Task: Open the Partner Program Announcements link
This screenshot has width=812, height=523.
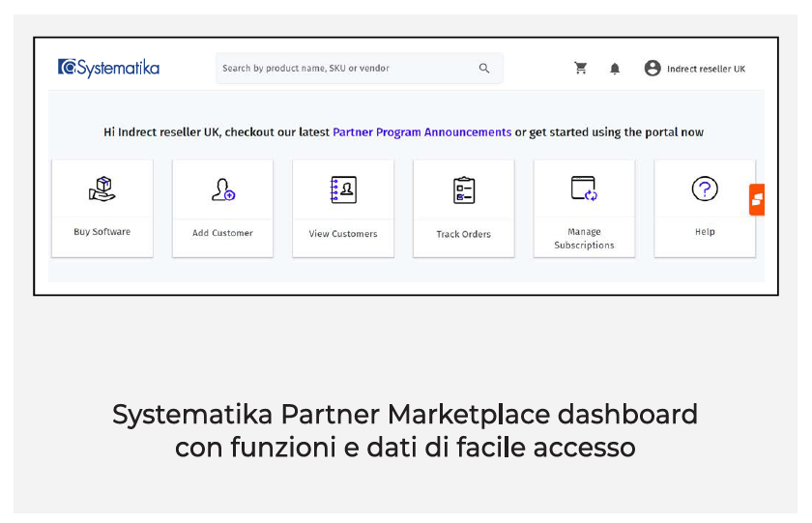Action: tap(421, 132)
